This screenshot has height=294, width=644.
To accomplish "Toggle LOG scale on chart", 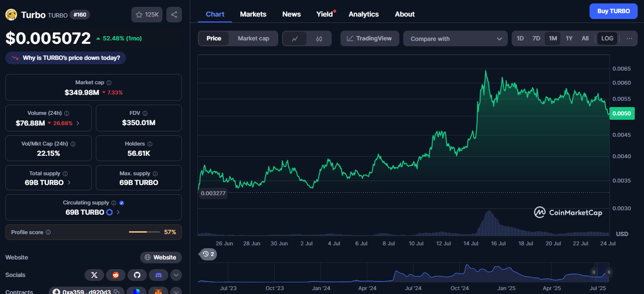I will pyautogui.click(x=608, y=38).
